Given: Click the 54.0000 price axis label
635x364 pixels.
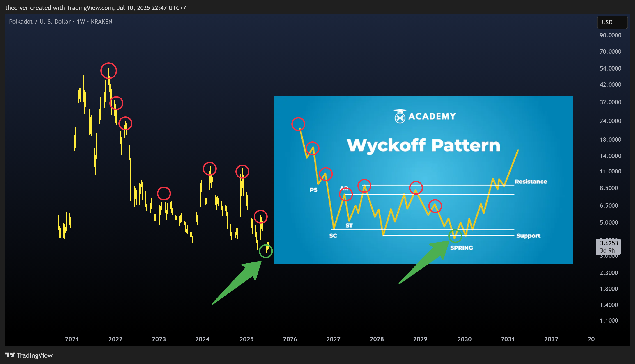Looking at the screenshot, I should pyautogui.click(x=610, y=68).
